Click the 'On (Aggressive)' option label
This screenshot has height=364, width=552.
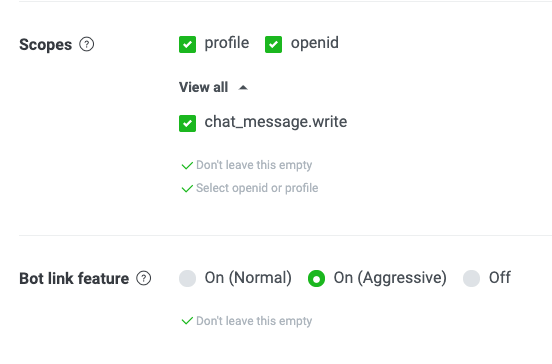pyautogui.click(x=390, y=278)
